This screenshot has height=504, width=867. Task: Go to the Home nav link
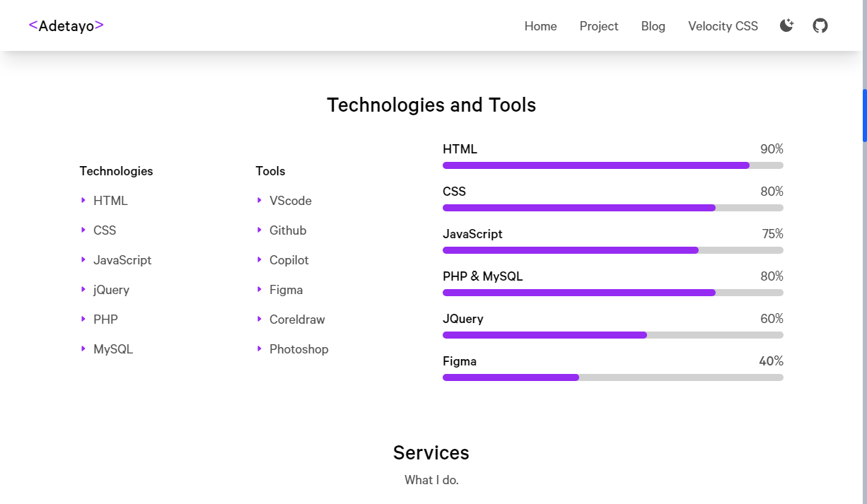click(540, 26)
